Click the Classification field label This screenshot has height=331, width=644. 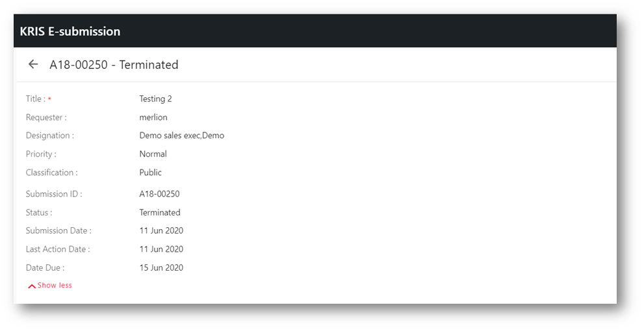click(52, 172)
